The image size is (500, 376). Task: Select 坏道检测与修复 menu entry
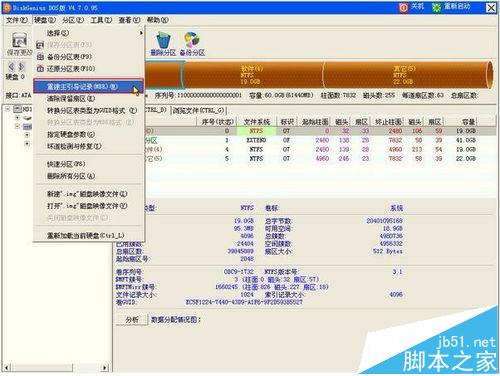pos(74,146)
